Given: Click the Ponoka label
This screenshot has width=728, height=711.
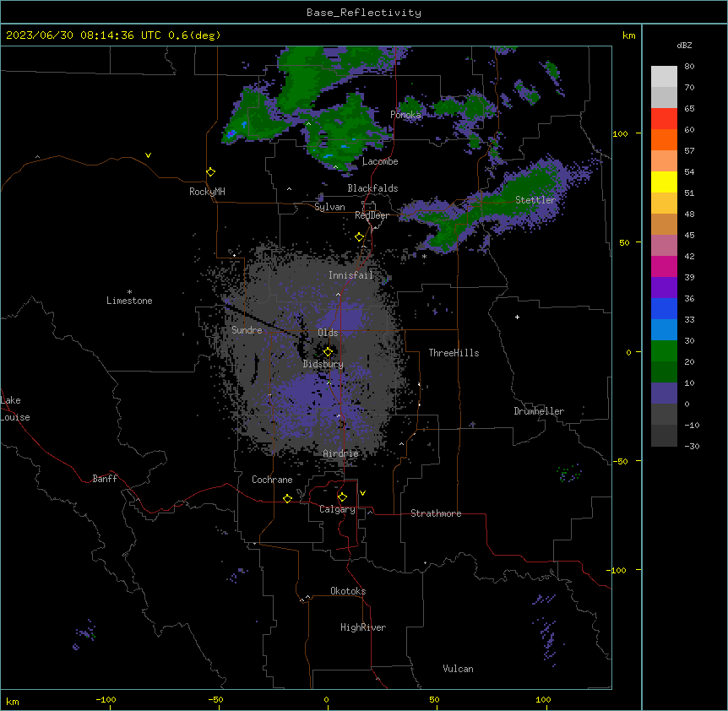Looking at the screenshot, I should (405, 115).
